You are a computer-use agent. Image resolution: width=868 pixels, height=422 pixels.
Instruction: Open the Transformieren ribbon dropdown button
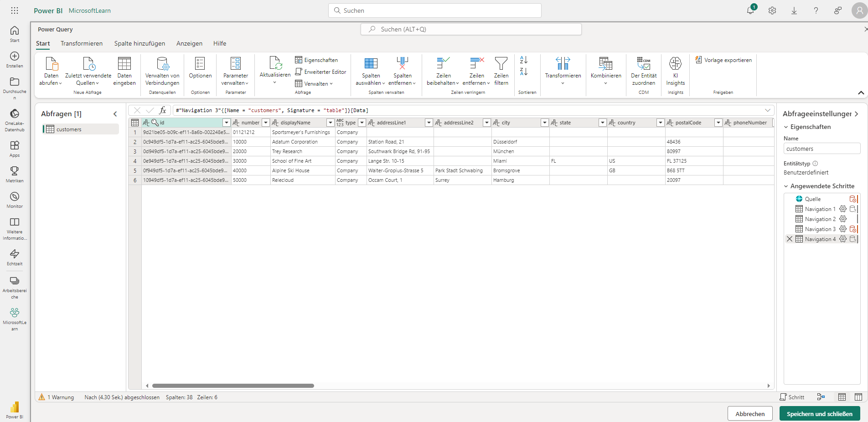coord(563,70)
